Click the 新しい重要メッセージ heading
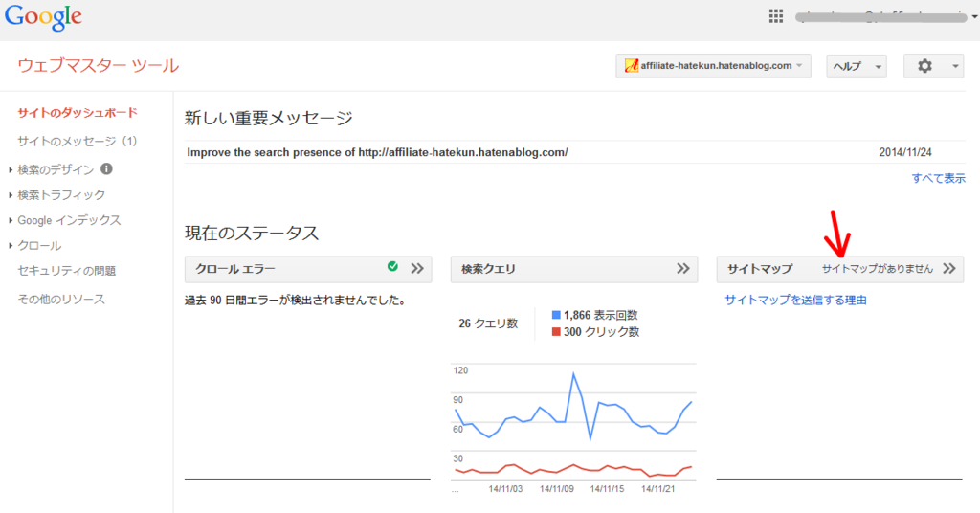The image size is (980, 513). [269, 118]
